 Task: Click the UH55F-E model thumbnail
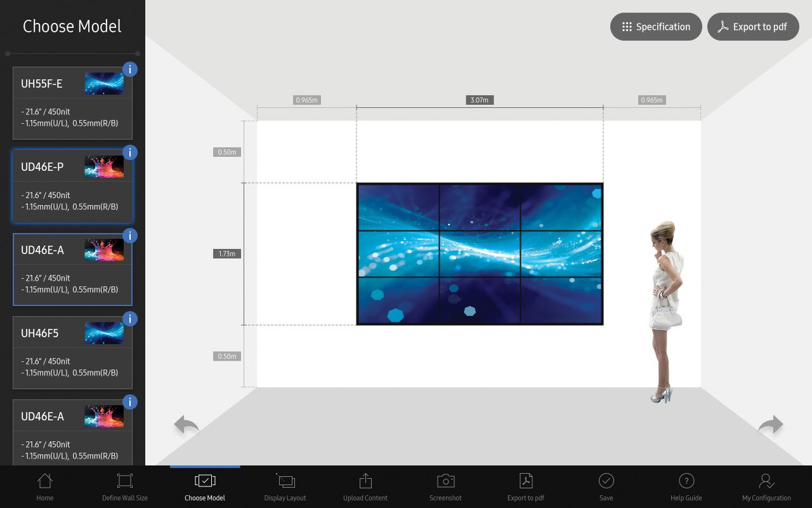tap(104, 83)
